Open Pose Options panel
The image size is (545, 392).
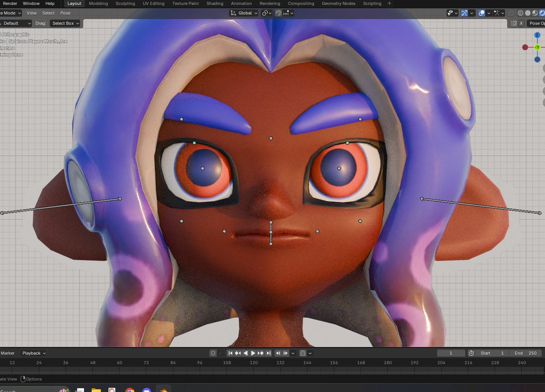coord(536,23)
